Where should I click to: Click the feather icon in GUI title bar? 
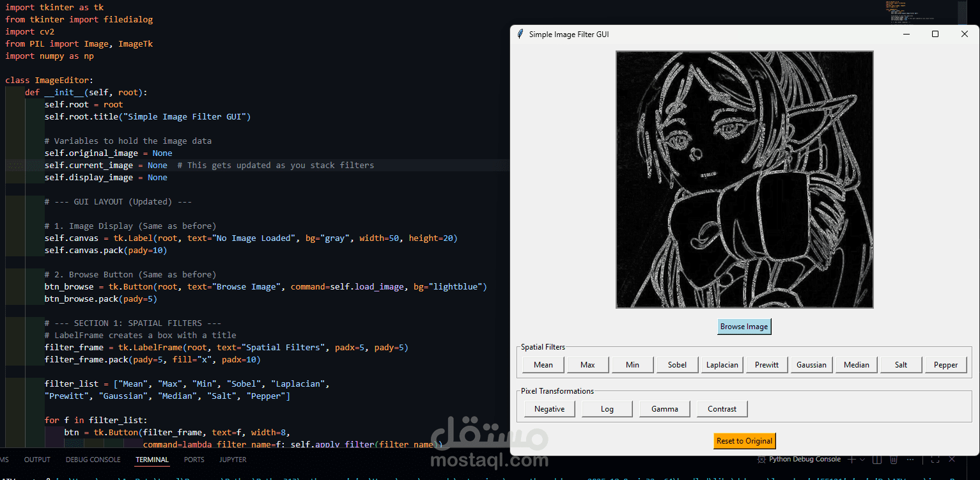click(x=520, y=34)
